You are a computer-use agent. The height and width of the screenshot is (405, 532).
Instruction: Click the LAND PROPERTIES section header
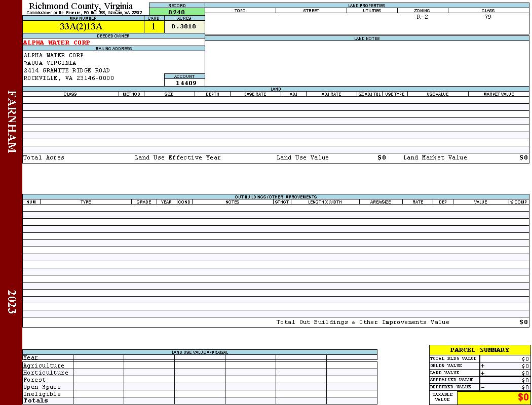pos(367,6)
